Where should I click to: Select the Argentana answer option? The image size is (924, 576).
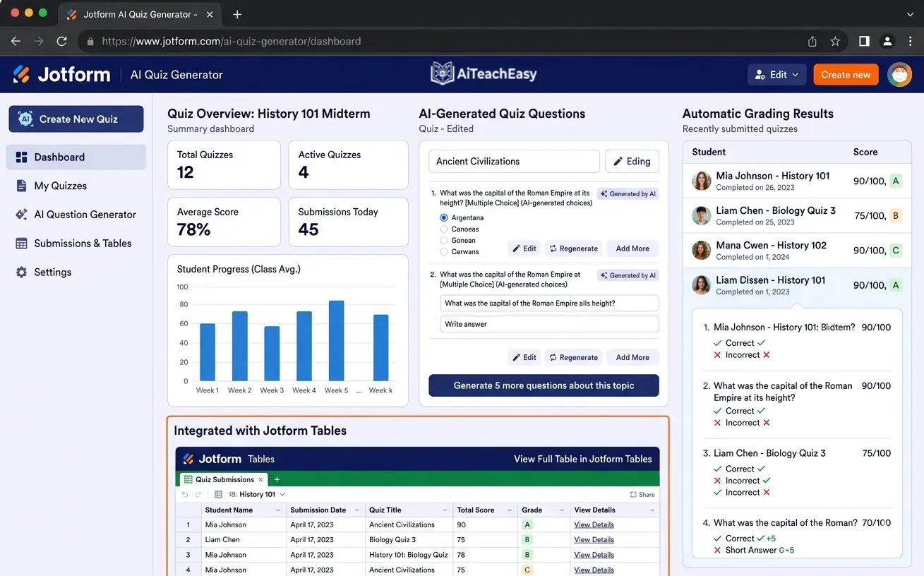pyautogui.click(x=444, y=218)
